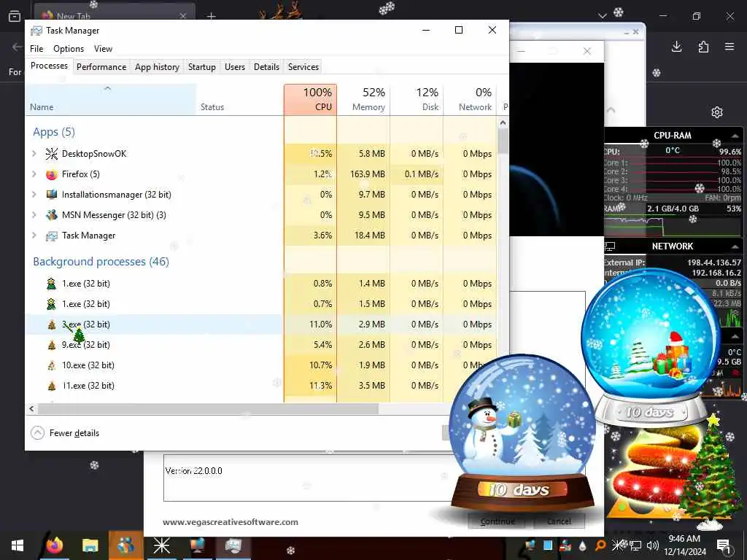The height and width of the screenshot is (560, 747).
Task: Open the Firefox list all tabs dropdown
Action: pos(603,16)
